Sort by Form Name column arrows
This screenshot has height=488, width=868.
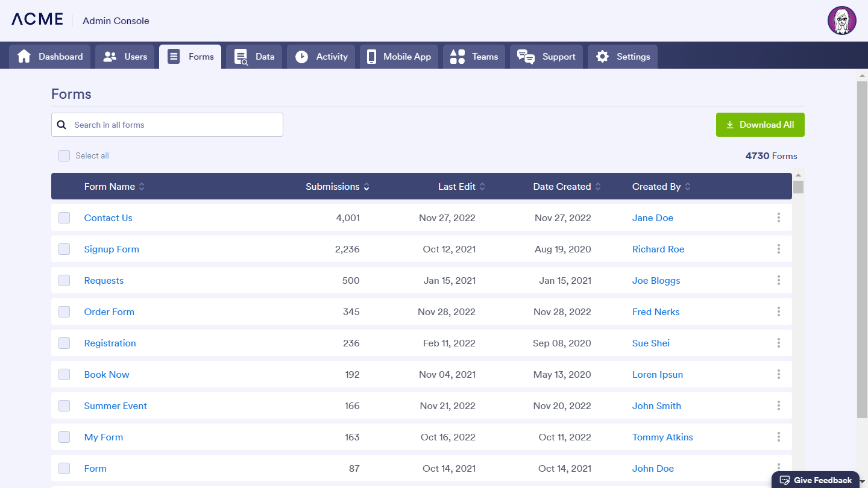[x=142, y=187]
